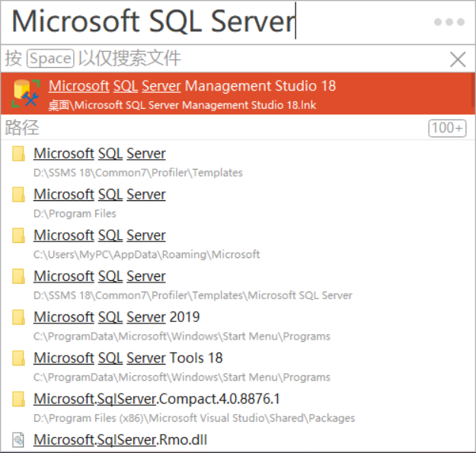Click folder icon for Profiler\Templates result
The height and width of the screenshot is (453, 476).
pyautogui.click(x=19, y=154)
